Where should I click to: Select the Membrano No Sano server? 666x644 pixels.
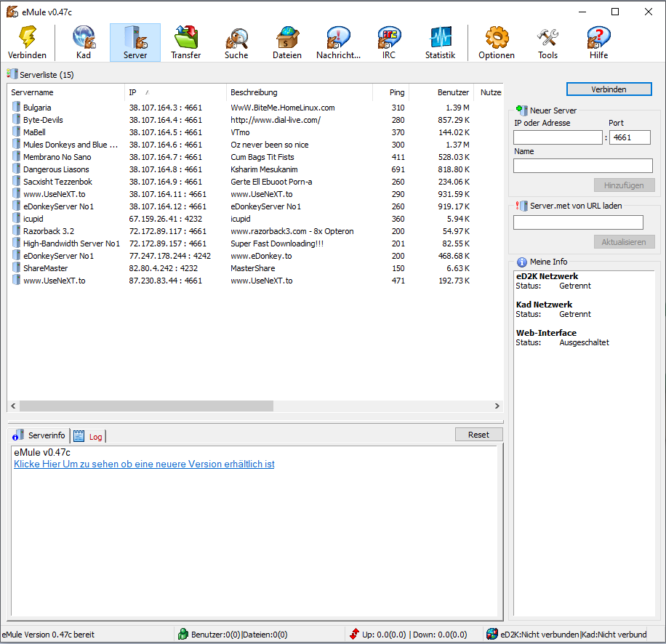tap(255, 157)
